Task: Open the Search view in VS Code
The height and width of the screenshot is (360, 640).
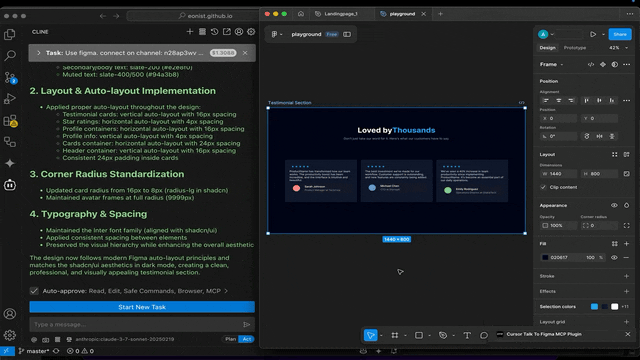Action: click(x=10, y=55)
